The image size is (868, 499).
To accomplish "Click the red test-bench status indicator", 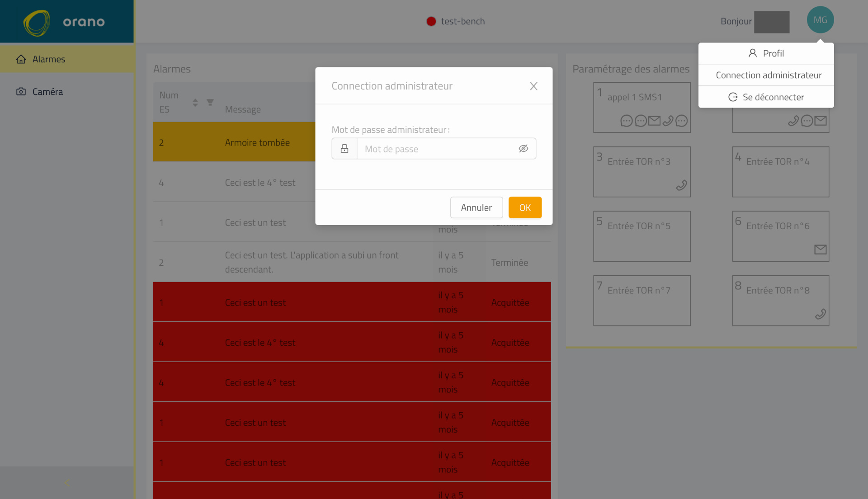I will (x=431, y=21).
